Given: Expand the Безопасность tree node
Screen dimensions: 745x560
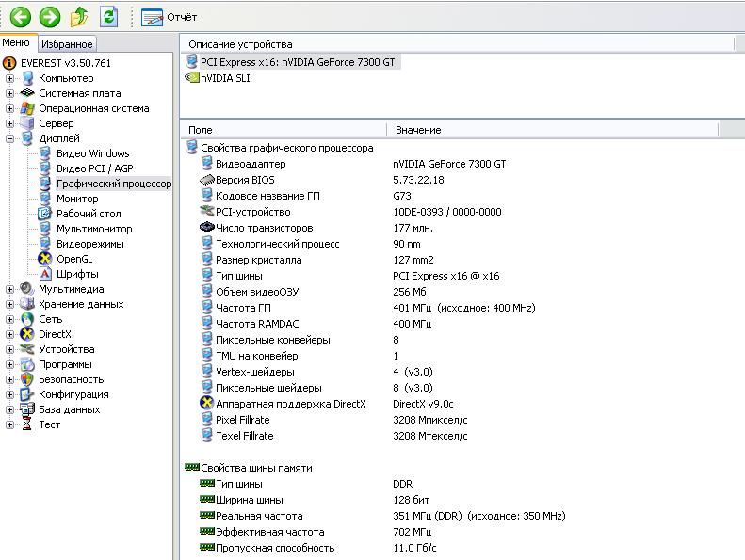Looking at the screenshot, I should pyautogui.click(x=9, y=379).
